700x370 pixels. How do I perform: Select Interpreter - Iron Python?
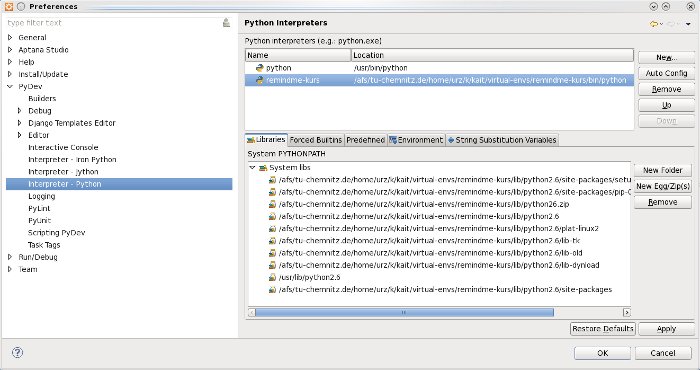72,159
